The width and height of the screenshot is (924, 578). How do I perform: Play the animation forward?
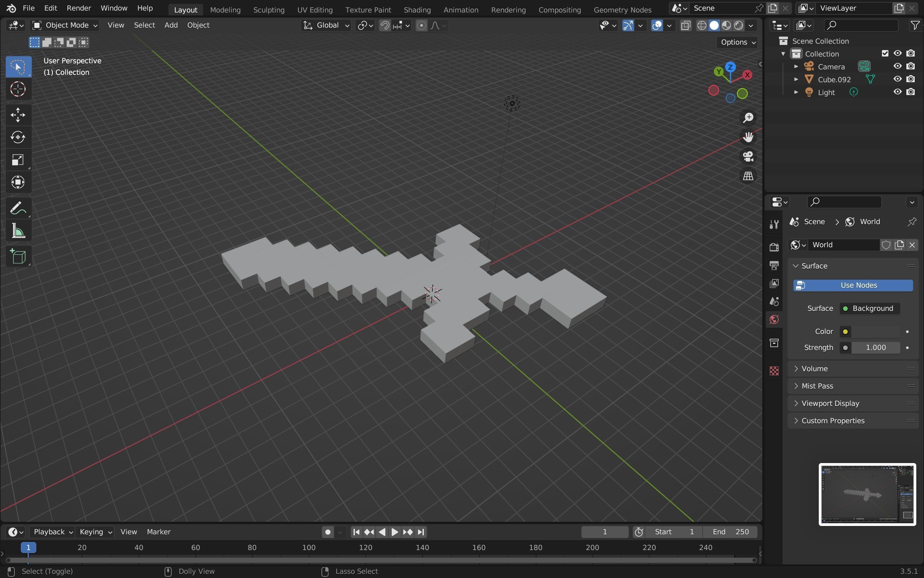coord(395,532)
